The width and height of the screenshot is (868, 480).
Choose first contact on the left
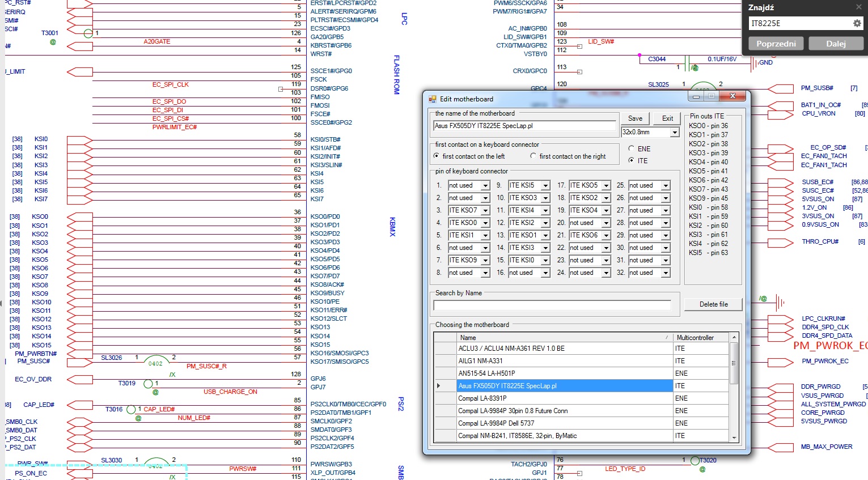(x=437, y=156)
